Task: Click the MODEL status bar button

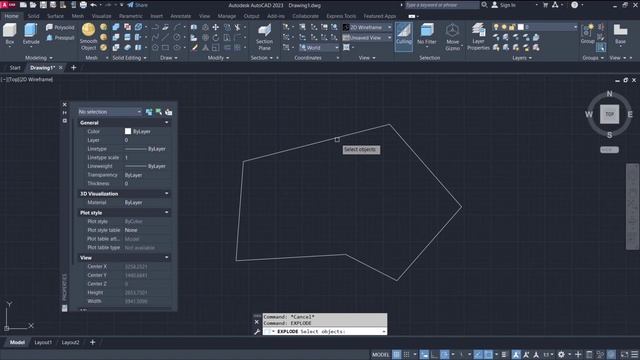Action: coord(380,355)
